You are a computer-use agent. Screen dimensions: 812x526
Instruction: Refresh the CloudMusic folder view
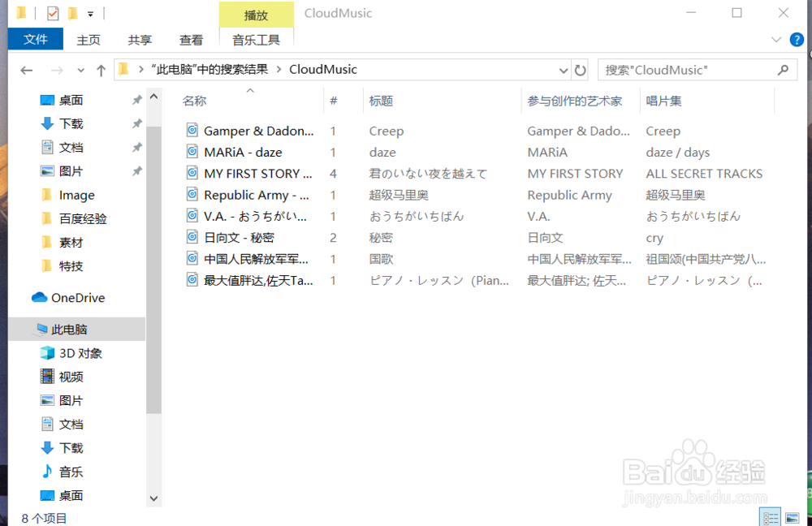[580, 70]
